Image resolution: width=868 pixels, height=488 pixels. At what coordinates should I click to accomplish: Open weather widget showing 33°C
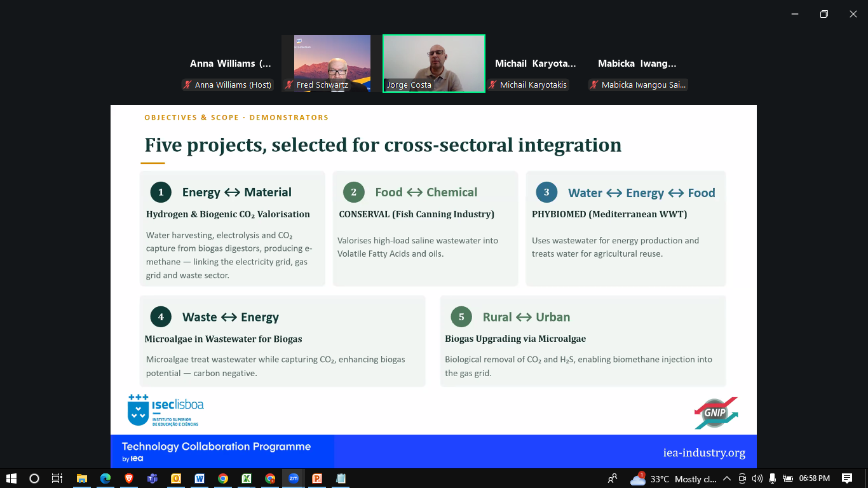pos(674,478)
